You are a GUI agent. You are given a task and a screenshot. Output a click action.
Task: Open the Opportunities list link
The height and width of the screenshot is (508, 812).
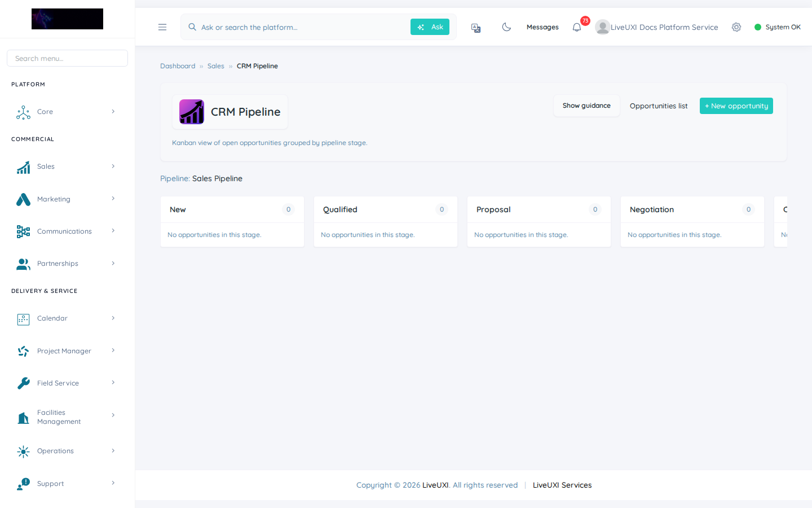(x=659, y=106)
